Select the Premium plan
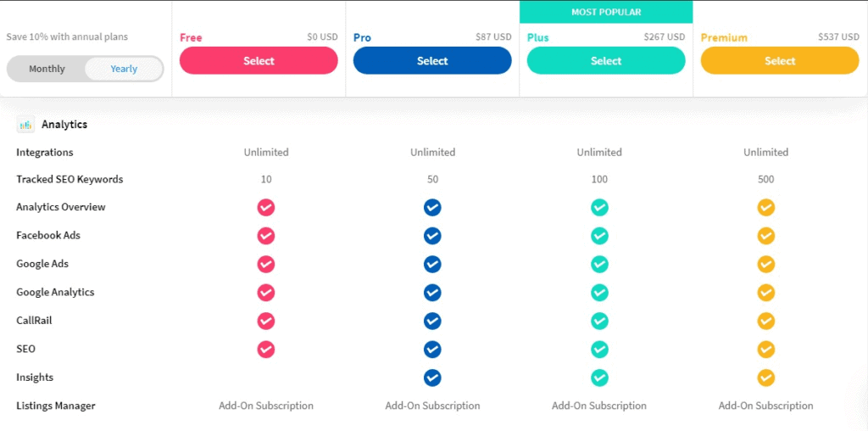 [x=780, y=60]
